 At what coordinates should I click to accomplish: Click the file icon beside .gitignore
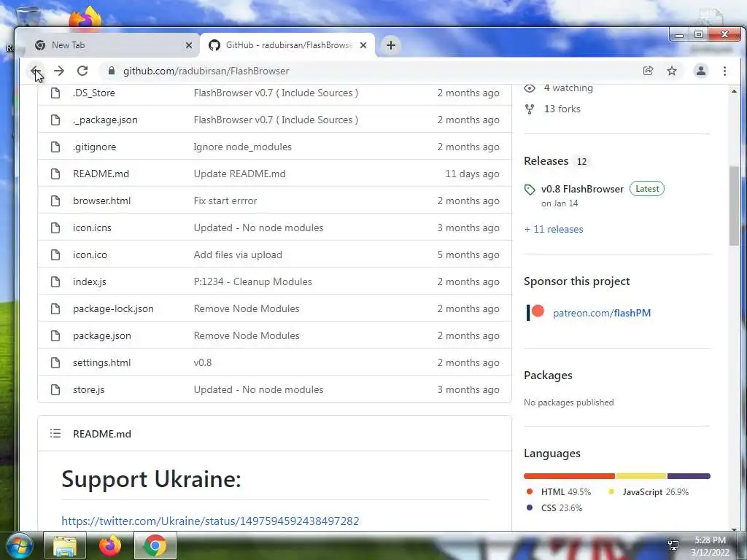pos(55,147)
